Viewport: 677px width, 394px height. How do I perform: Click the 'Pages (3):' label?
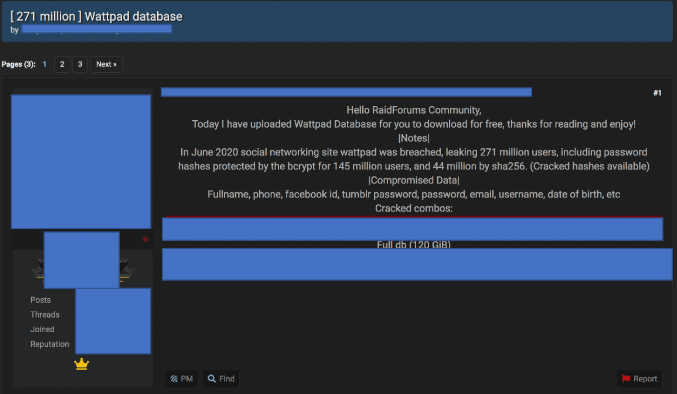(x=19, y=64)
